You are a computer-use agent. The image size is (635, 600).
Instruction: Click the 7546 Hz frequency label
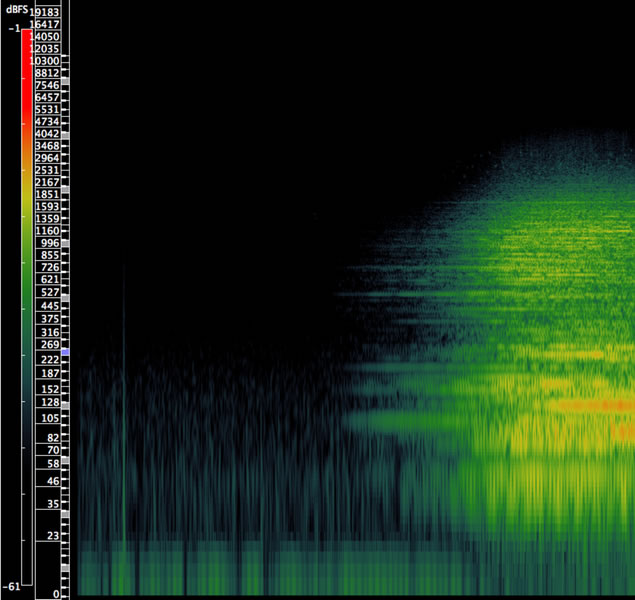(x=47, y=85)
